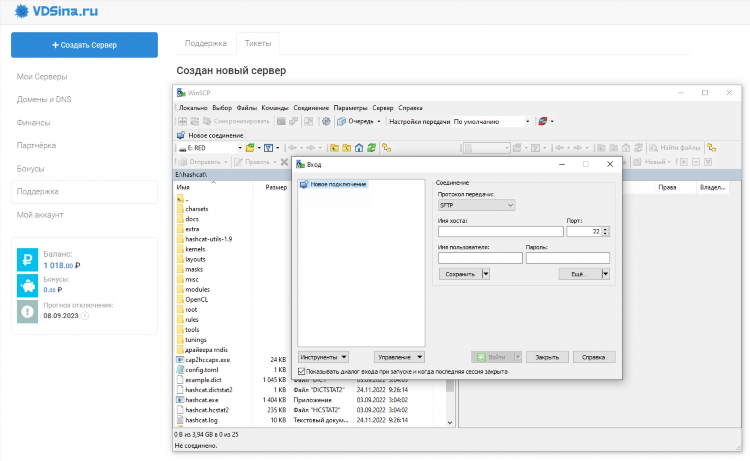Open the Инструменты dropdown button
The image size is (750, 461).
tap(323, 357)
